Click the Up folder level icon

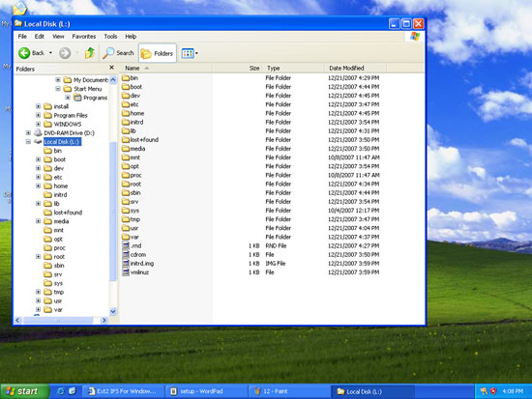pos(90,53)
